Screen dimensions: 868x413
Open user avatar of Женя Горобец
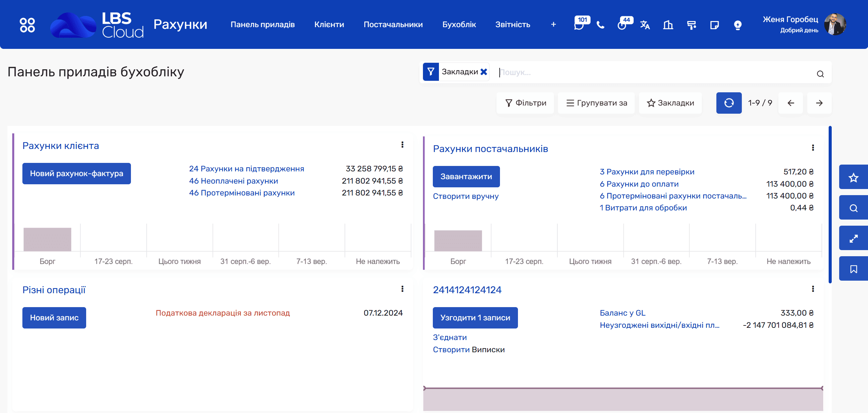point(835,24)
